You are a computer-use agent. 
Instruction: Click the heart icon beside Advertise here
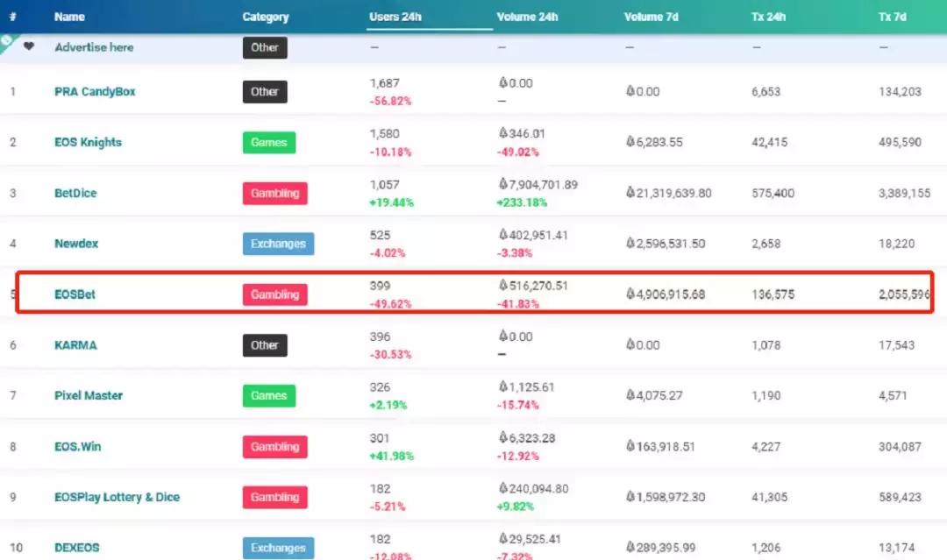point(28,46)
